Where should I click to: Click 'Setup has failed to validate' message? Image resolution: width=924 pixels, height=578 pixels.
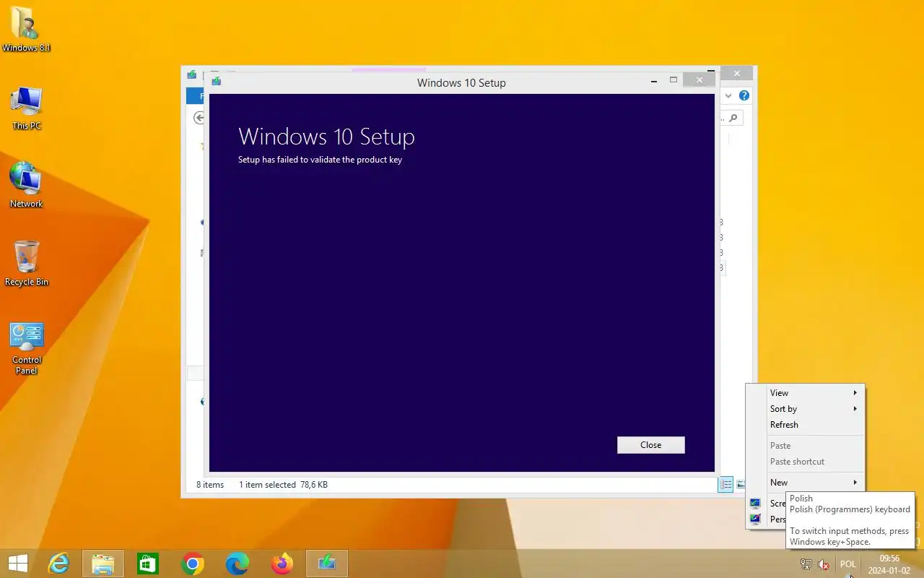(320, 160)
